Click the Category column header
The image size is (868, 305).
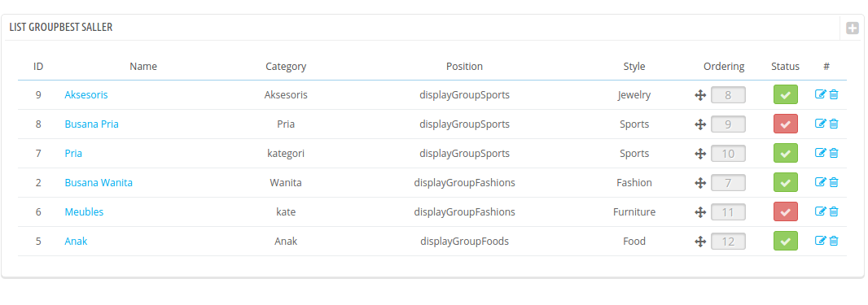tap(286, 67)
